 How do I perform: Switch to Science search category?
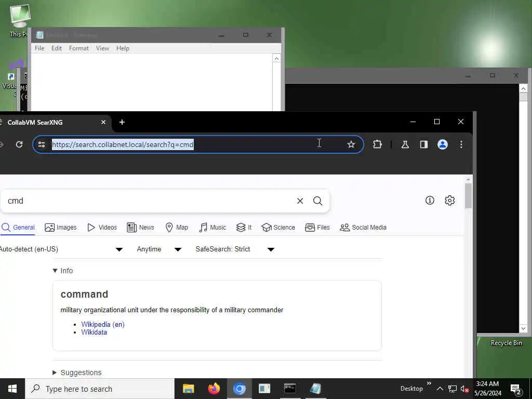(x=278, y=228)
